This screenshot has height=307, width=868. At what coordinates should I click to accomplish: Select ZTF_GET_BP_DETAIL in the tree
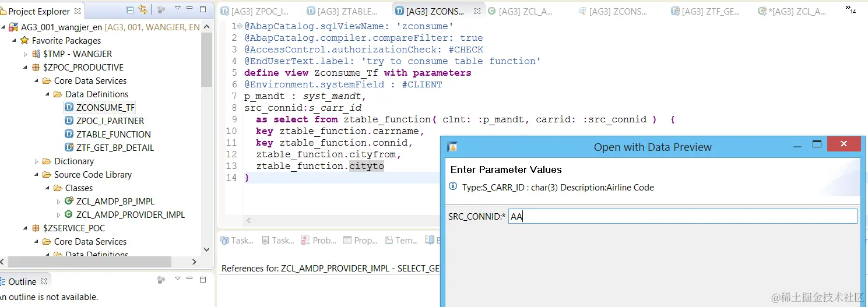(115, 148)
